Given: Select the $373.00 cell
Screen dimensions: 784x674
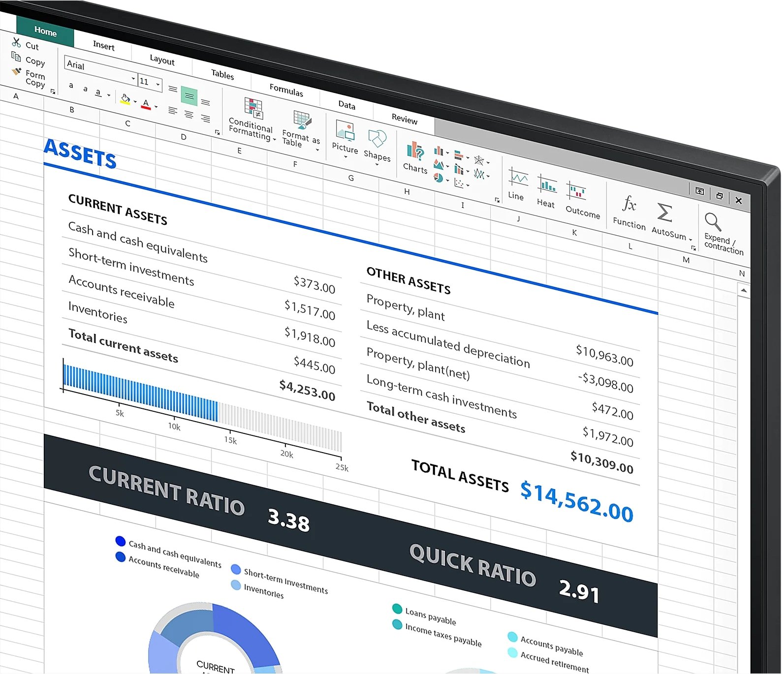Looking at the screenshot, I should point(314,284).
